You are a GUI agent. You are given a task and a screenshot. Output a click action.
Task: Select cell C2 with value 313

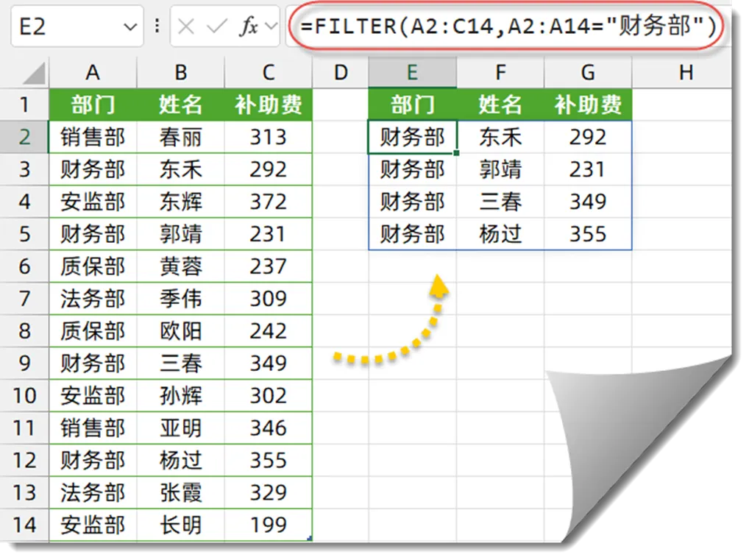268,137
